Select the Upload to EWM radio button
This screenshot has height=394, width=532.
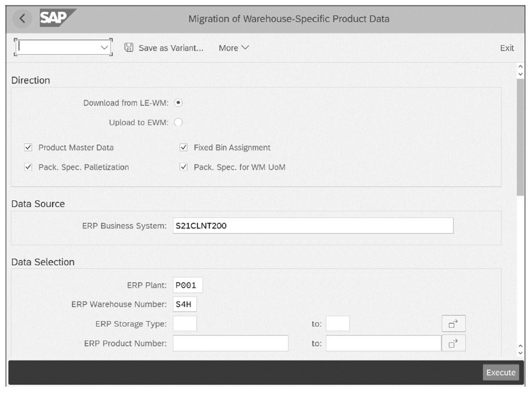pyautogui.click(x=178, y=122)
